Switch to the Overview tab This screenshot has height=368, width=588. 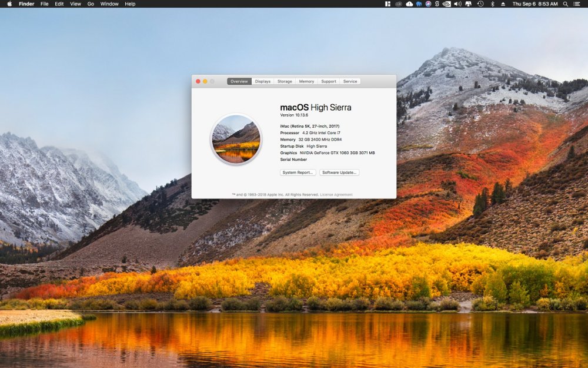pyautogui.click(x=239, y=81)
